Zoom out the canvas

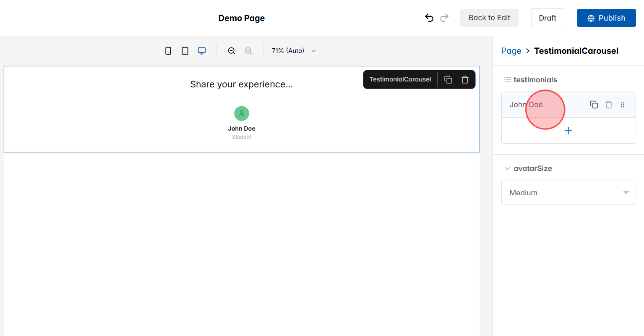[232, 50]
